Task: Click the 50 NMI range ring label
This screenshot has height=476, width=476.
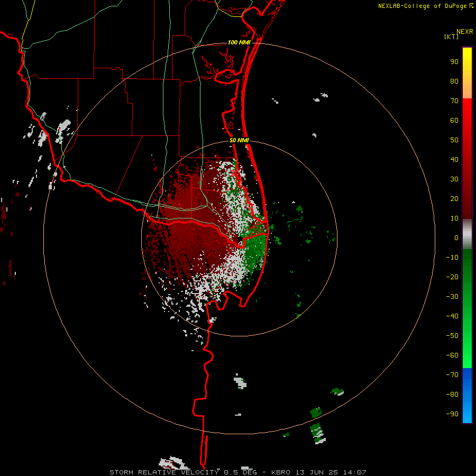Action: tap(239, 140)
